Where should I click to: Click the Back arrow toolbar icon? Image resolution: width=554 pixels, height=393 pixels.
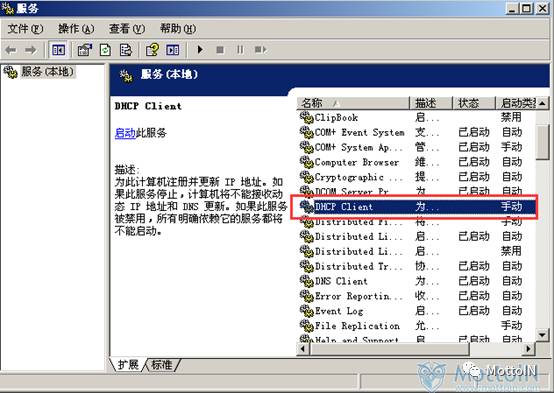click(11, 50)
